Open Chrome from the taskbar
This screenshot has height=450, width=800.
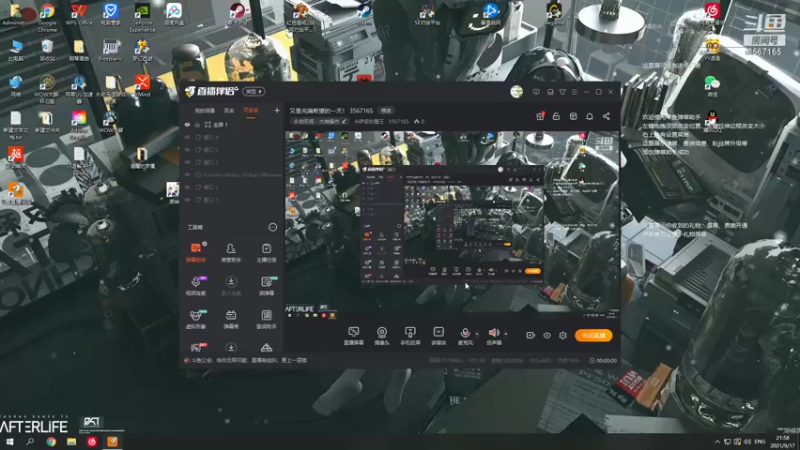pyautogui.click(x=51, y=441)
